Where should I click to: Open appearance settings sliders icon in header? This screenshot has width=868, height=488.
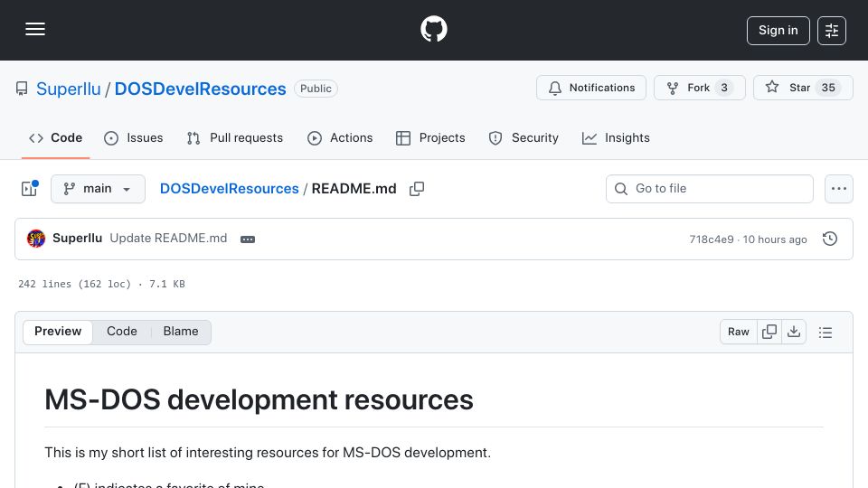832,31
